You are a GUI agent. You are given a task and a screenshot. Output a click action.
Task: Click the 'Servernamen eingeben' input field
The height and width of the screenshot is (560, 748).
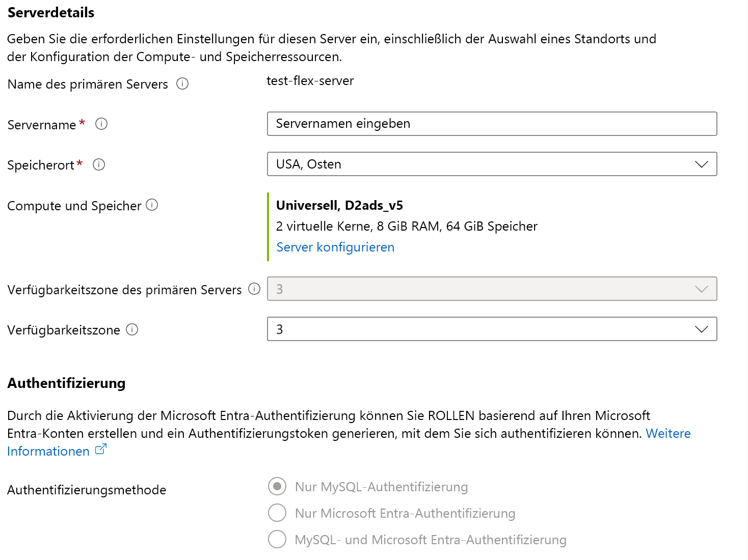pyautogui.click(x=491, y=124)
